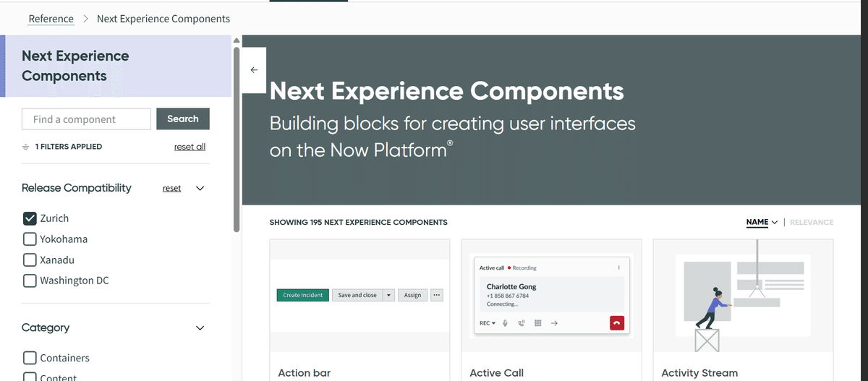
Task: Open the REC dropdown in Active Call
Action: coord(488,323)
